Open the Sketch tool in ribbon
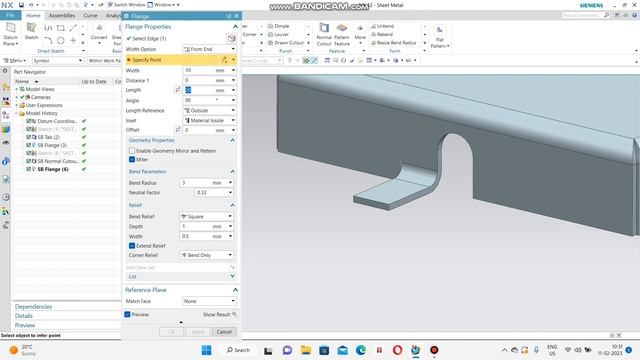The height and width of the screenshot is (360, 640). coord(31,31)
